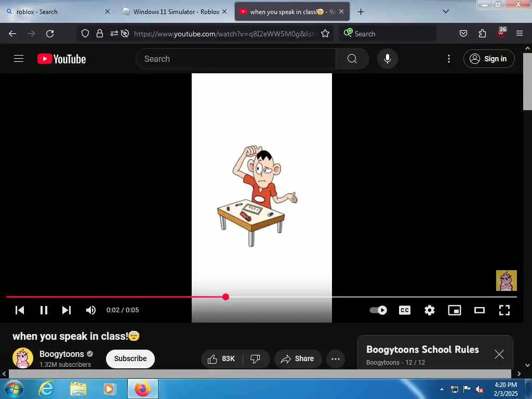
Task: Toggle closed captions CC
Action: (x=404, y=310)
